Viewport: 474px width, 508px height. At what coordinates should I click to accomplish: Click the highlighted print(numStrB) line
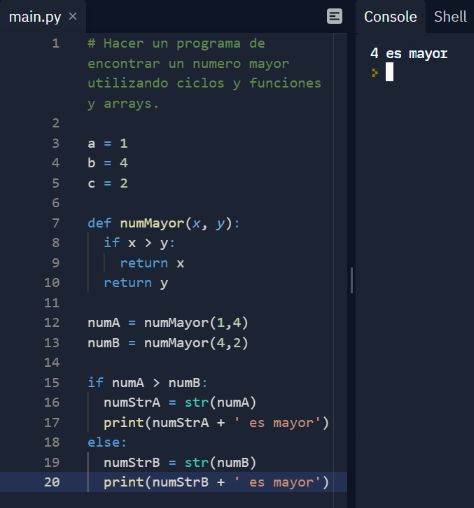216,482
